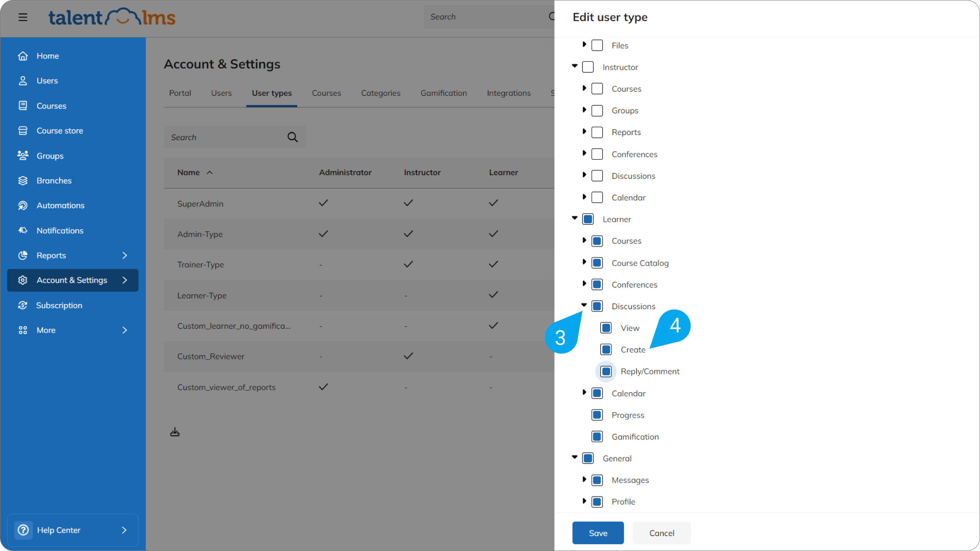Click the Notifications sidebar icon
This screenshot has height=551, width=980.
coord(23,230)
